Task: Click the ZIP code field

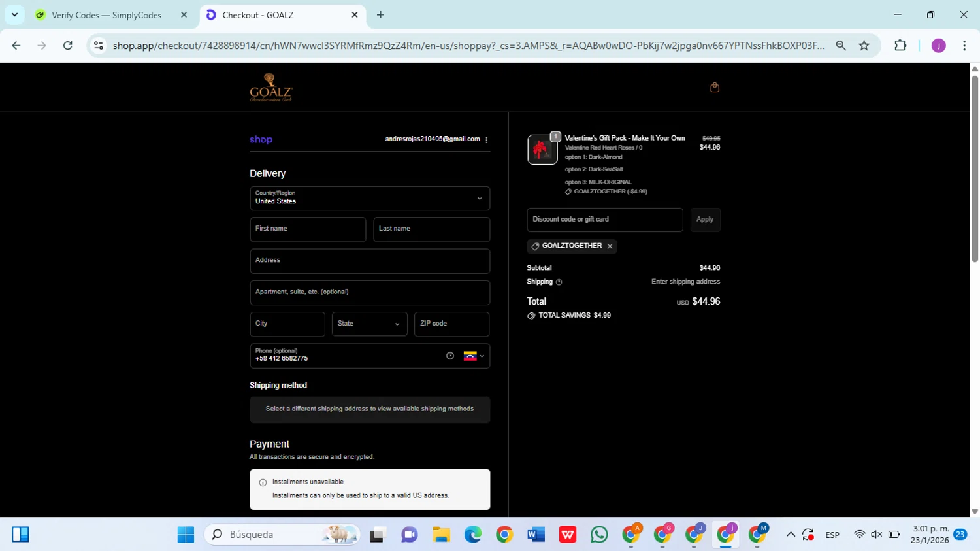Action: (x=451, y=324)
